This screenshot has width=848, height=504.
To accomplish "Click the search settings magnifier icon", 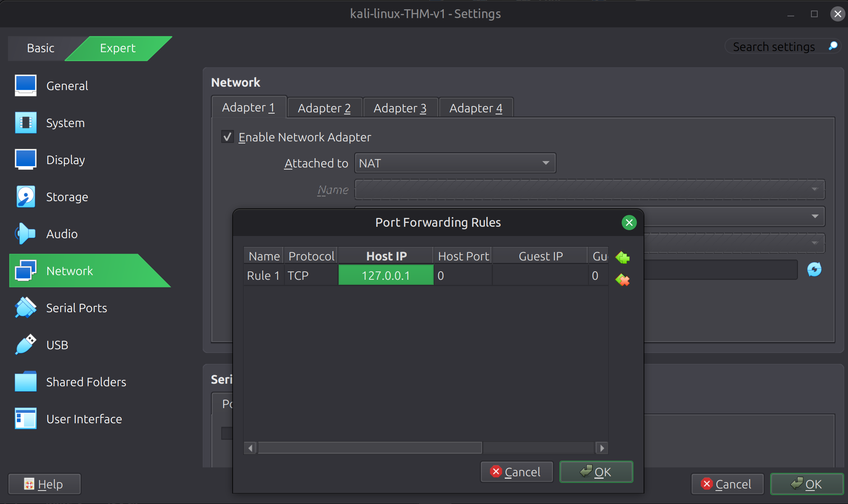I will (x=833, y=46).
